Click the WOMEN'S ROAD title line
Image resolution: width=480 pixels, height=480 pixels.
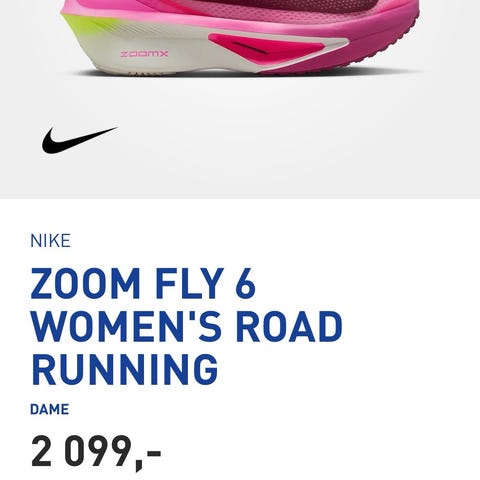186,326
